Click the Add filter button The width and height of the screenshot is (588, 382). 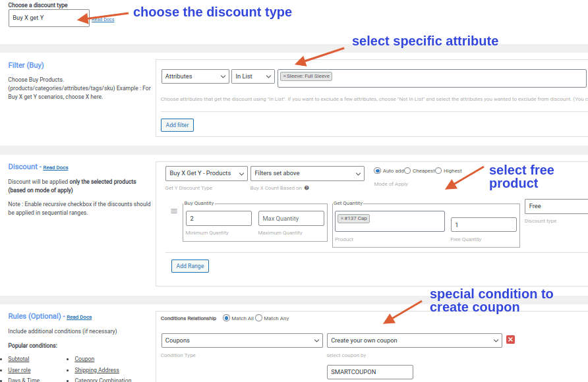[x=177, y=125]
